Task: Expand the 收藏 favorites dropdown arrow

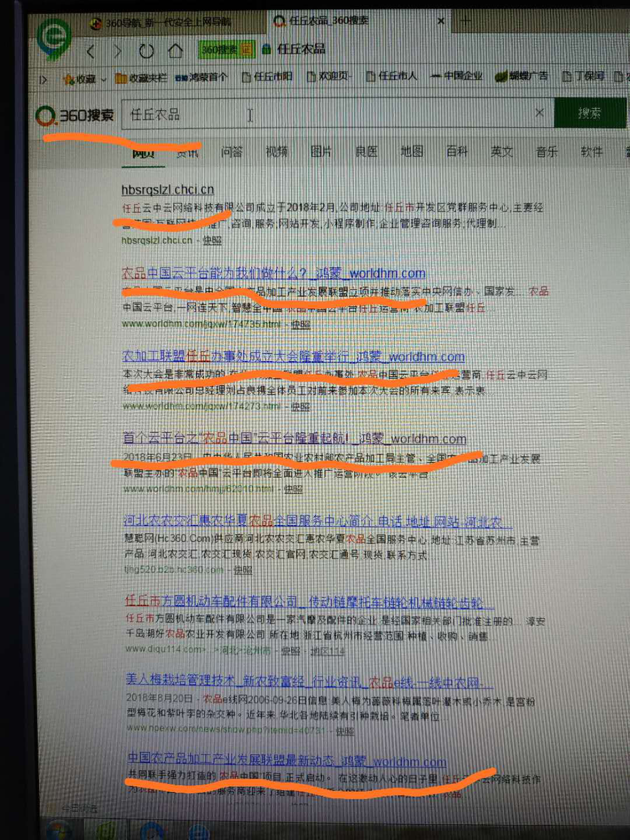Action: pyautogui.click(x=104, y=79)
